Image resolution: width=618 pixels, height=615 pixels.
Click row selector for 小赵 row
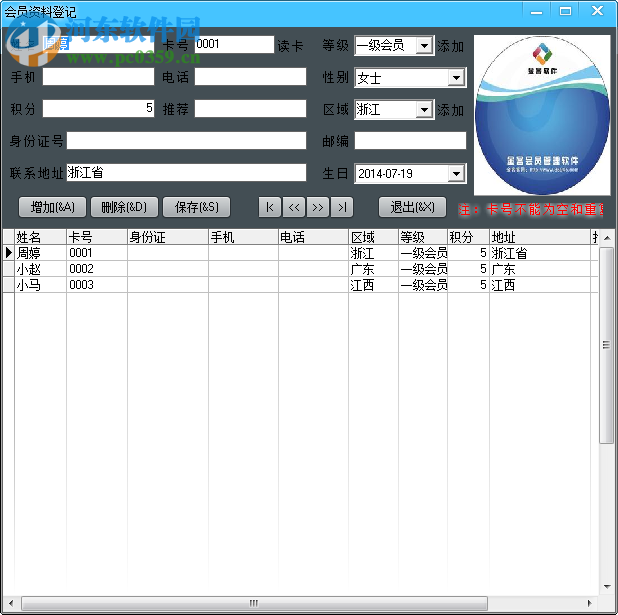click(x=9, y=269)
